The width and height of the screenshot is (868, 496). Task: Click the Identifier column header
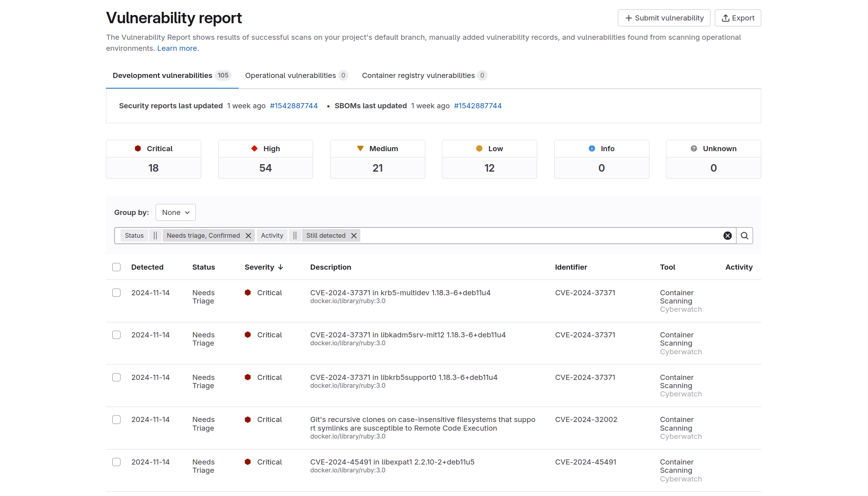point(571,267)
